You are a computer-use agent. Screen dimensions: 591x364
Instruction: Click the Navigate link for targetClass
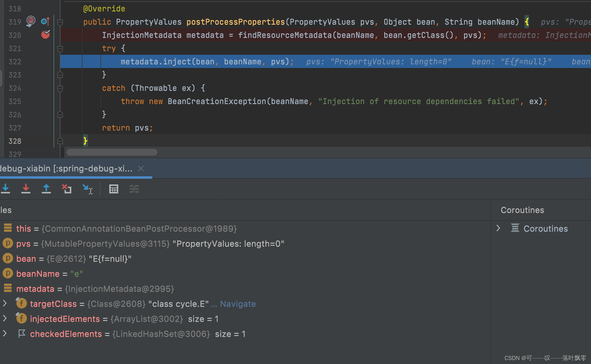238,304
